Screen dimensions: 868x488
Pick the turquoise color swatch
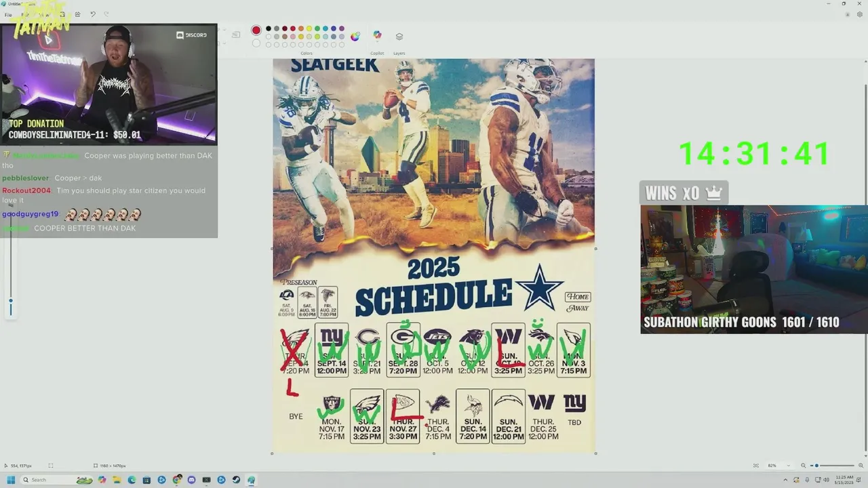coord(325,28)
